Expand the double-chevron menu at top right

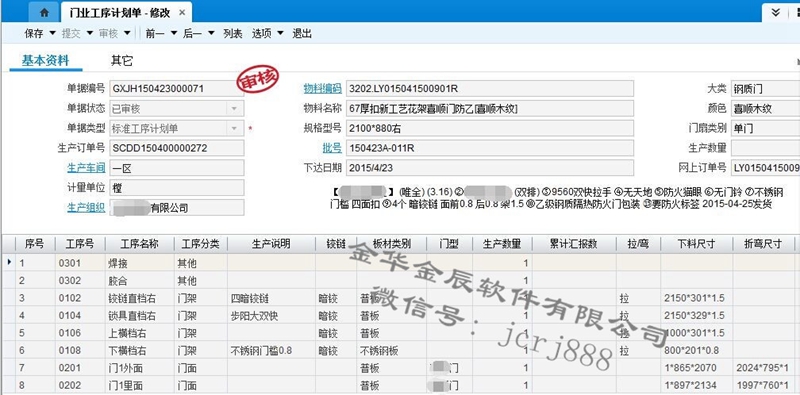point(776,12)
